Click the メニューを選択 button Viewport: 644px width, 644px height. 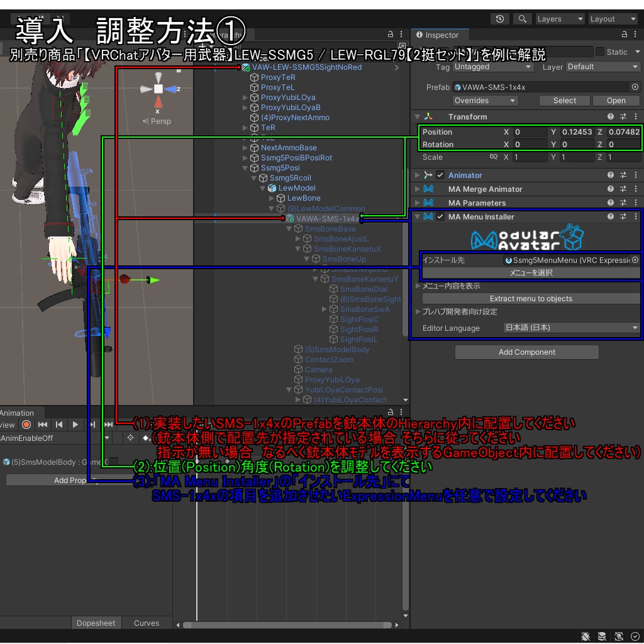(x=531, y=273)
